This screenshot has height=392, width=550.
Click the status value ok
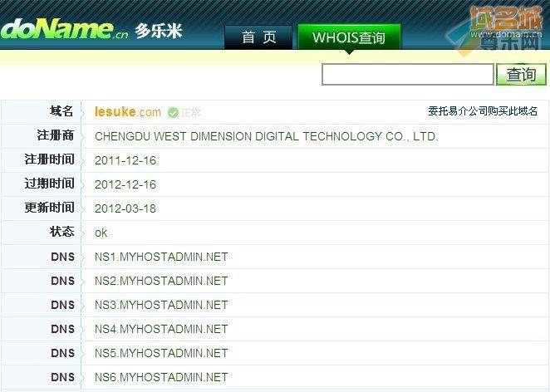[x=101, y=233]
